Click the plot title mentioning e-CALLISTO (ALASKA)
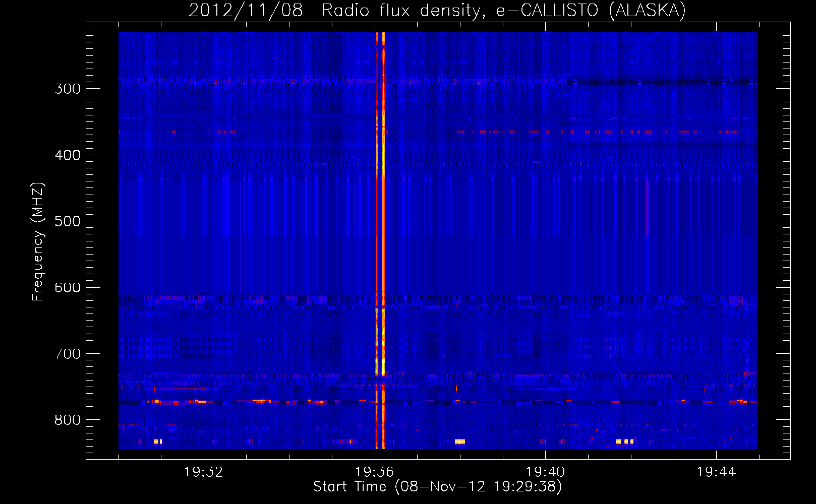Image resolution: width=816 pixels, height=504 pixels. (437, 10)
